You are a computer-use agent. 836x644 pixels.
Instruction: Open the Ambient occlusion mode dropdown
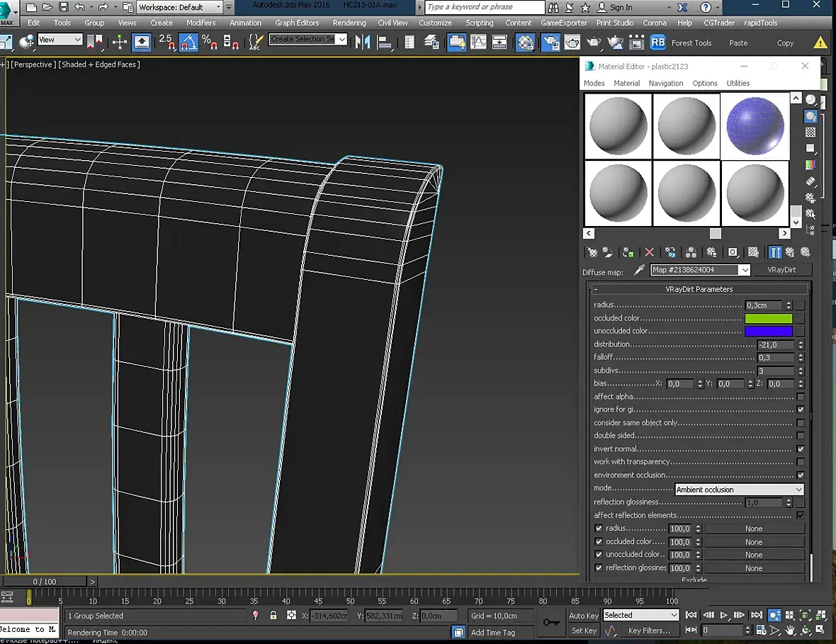click(739, 490)
